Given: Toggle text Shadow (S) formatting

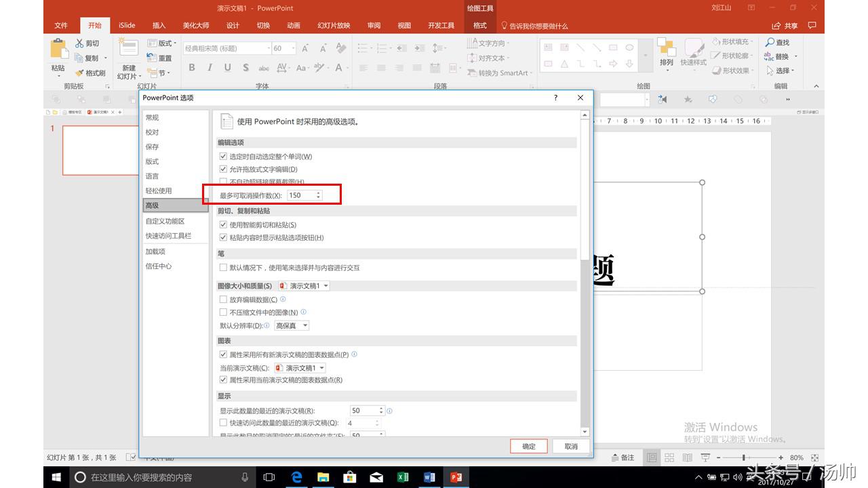Looking at the screenshot, I should (x=245, y=68).
